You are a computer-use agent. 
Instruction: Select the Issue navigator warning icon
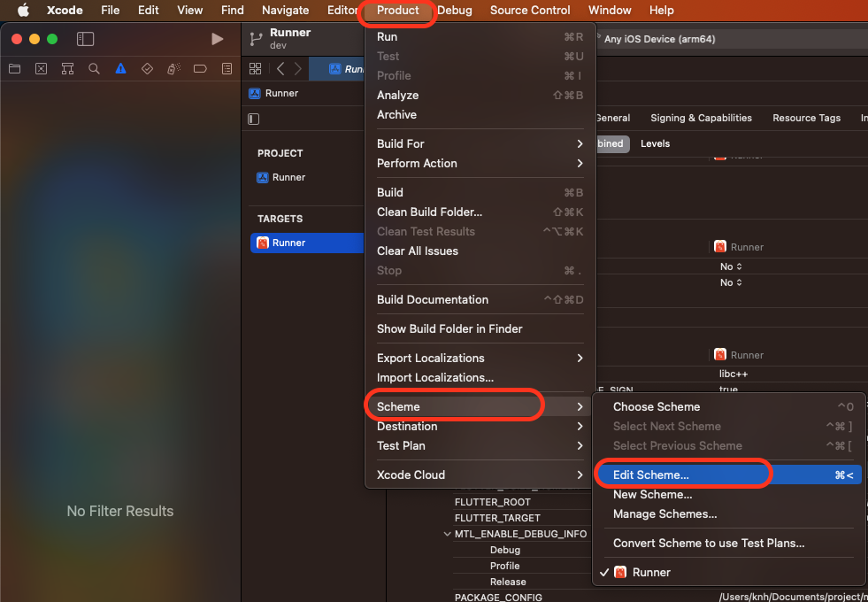click(120, 69)
